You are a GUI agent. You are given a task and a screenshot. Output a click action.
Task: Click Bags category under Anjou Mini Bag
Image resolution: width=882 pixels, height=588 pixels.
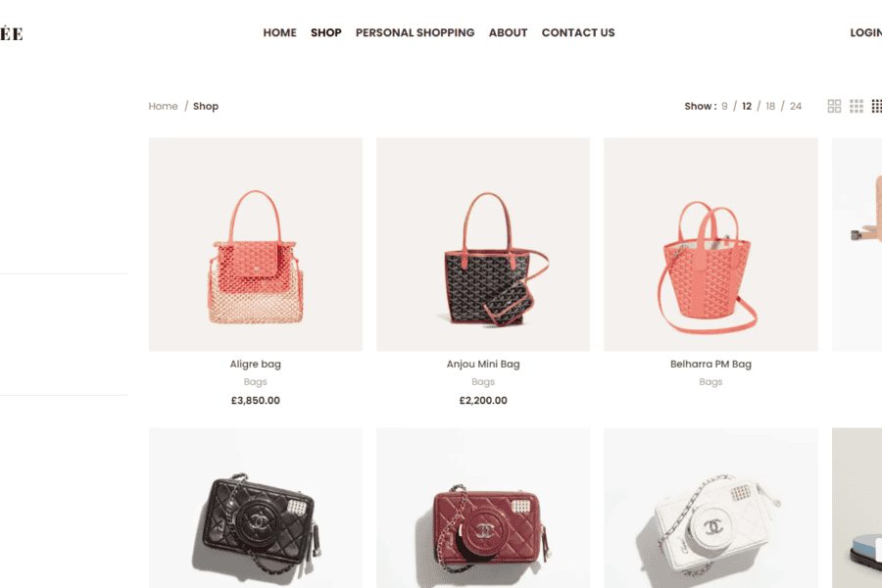(x=483, y=381)
